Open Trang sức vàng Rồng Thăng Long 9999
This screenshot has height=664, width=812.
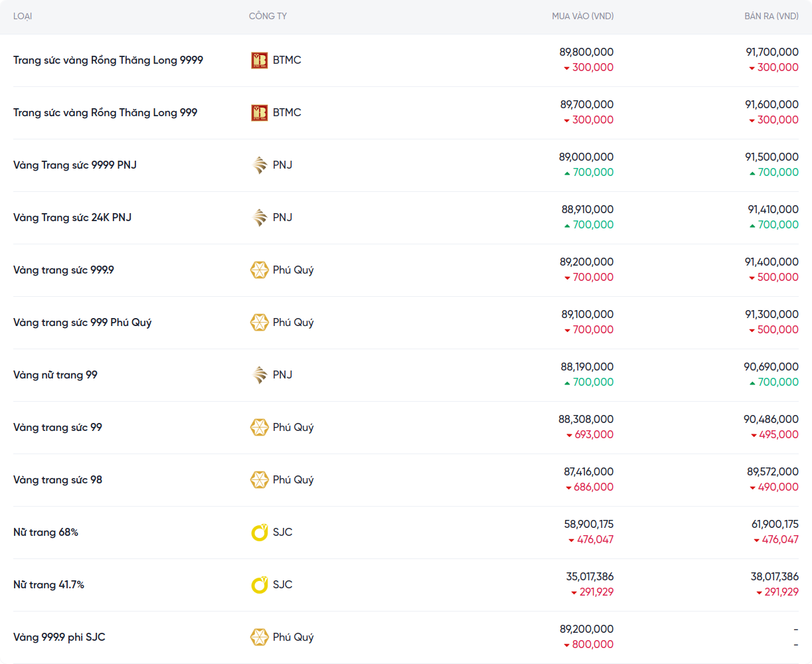[108, 60]
